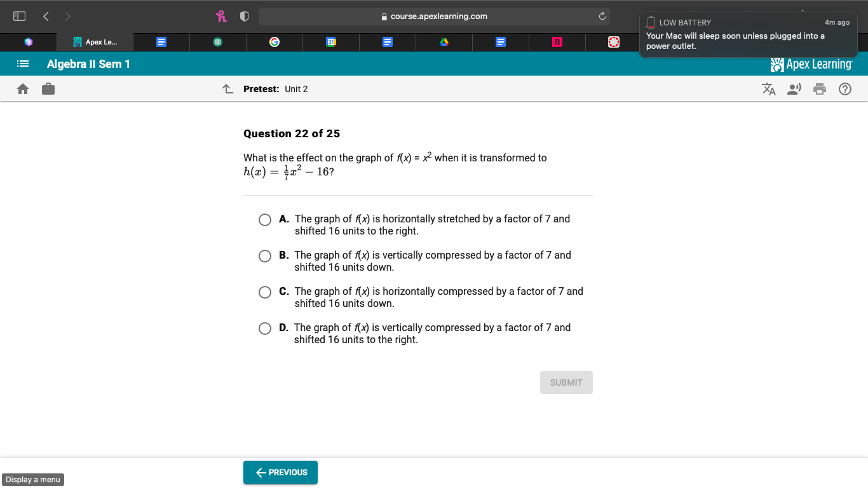Open the briefcase icon
The image size is (868, 488).
(x=48, y=89)
